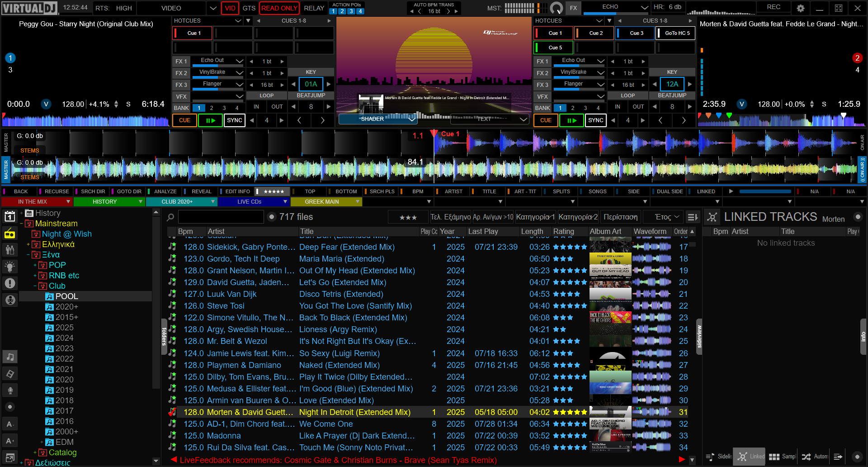Expand the POP folder in the tree

(35, 265)
